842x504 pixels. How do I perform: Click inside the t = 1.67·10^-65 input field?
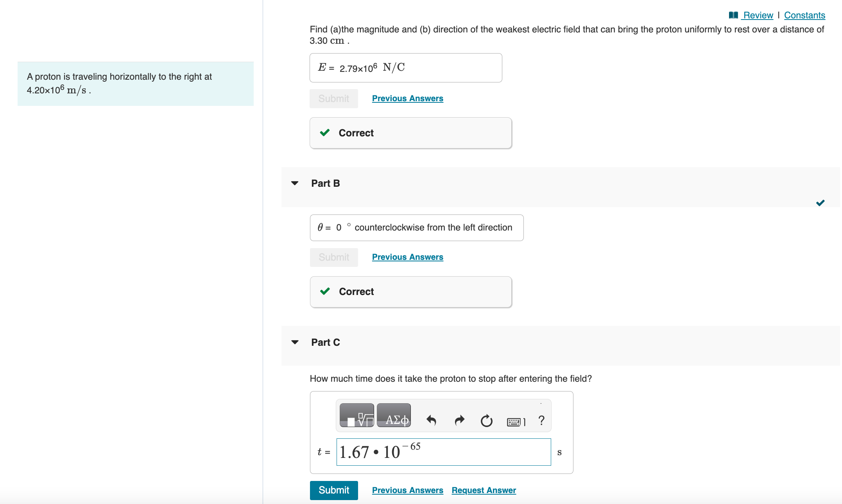pyautogui.click(x=444, y=452)
